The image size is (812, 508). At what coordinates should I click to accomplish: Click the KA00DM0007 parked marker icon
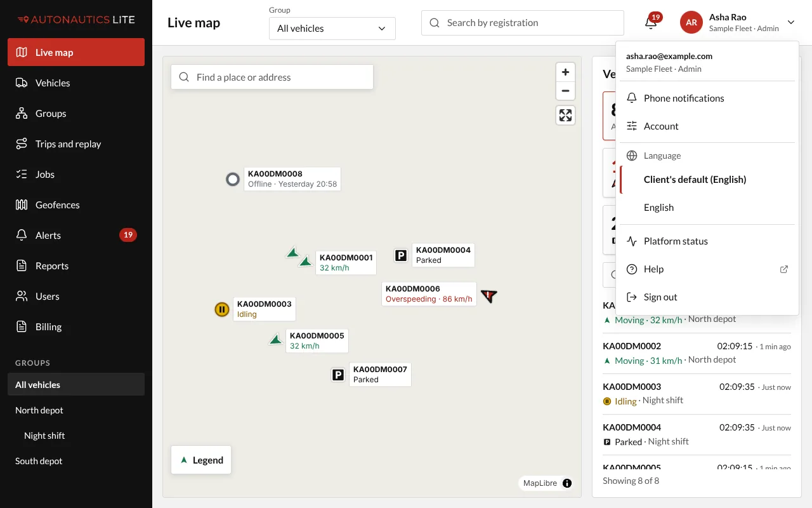coord(339,375)
